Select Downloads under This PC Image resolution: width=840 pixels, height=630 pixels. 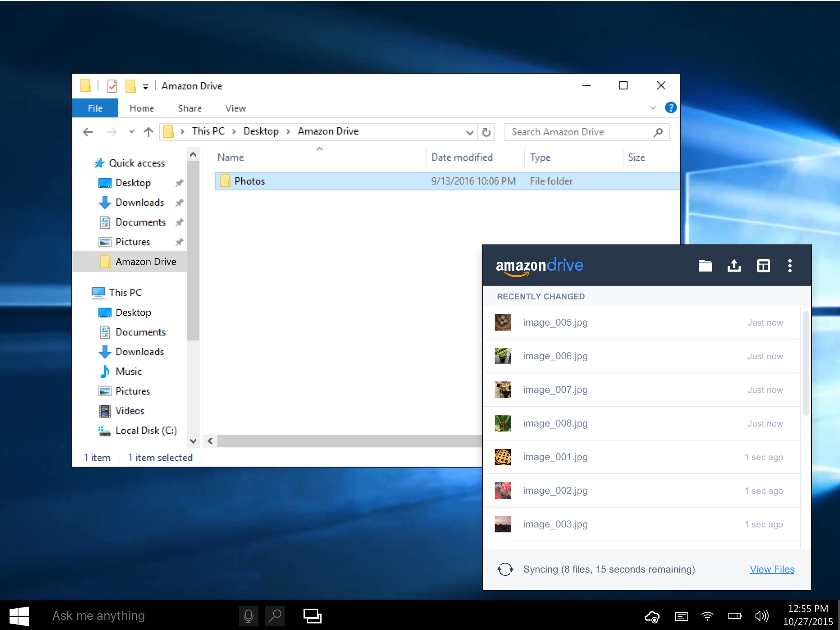click(x=139, y=352)
